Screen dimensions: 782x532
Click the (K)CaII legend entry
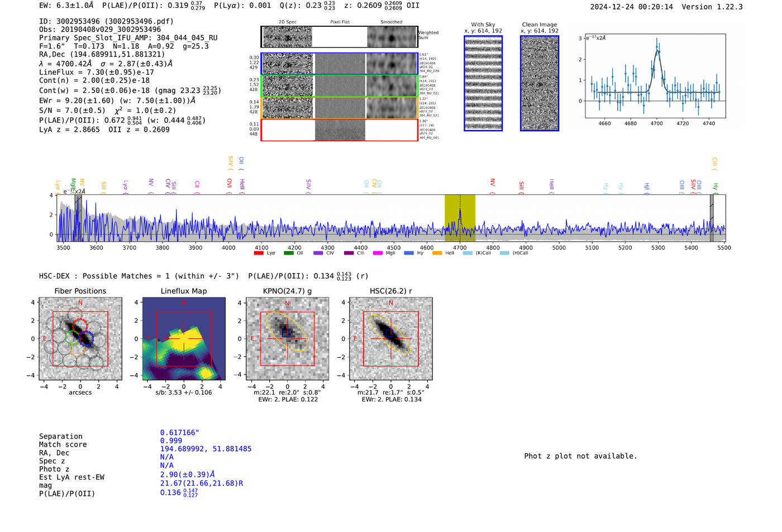pos(477,253)
